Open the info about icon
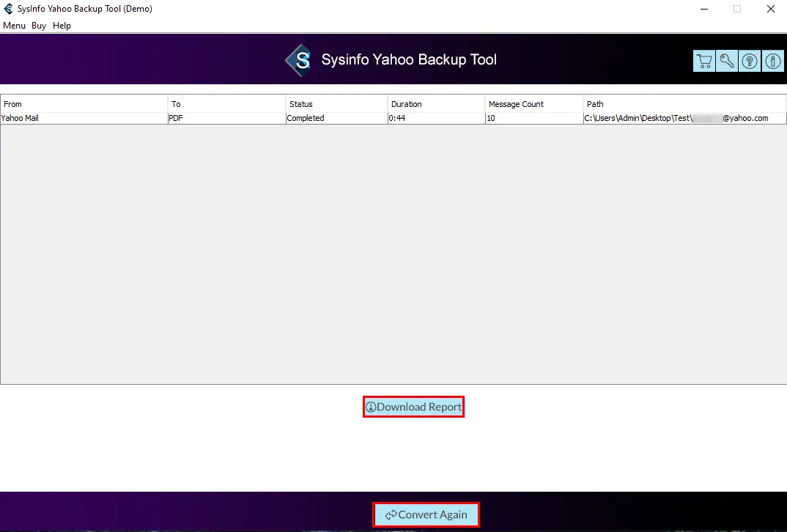This screenshot has height=532, width=787. tap(773, 62)
